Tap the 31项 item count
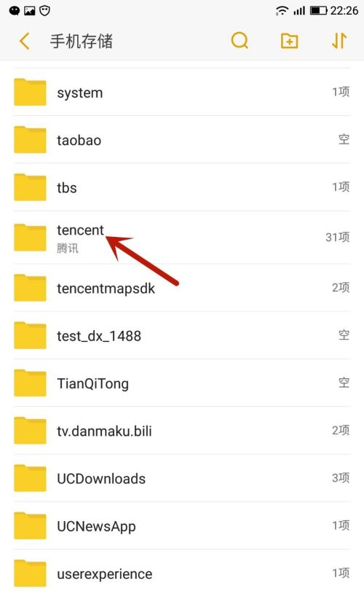This screenshot has height=594, width=364. click(338, 237)
